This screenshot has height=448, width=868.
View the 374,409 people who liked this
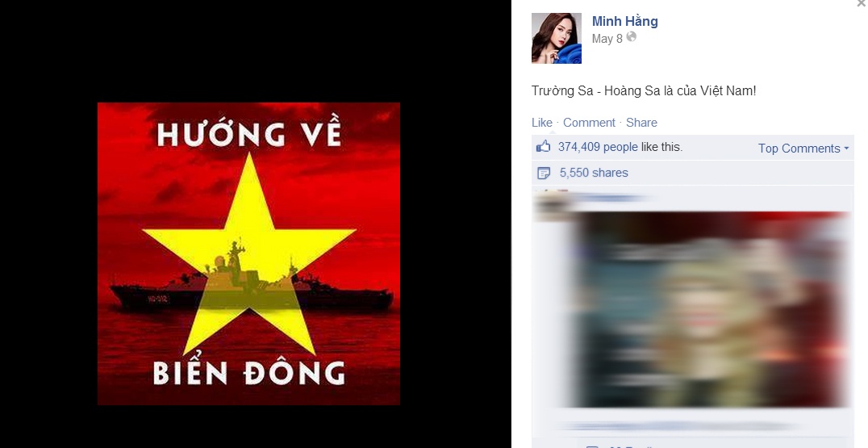pyautogui.click(x=598, y=147)
